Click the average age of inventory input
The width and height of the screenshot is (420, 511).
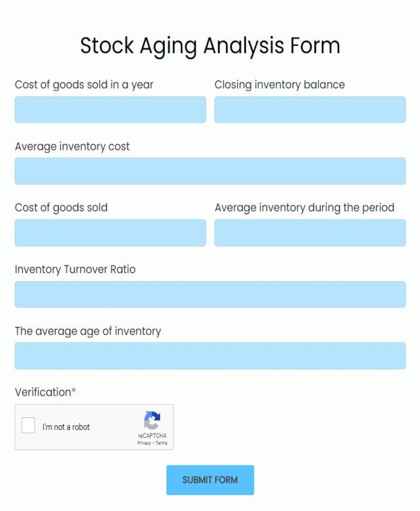coord(210,355)
